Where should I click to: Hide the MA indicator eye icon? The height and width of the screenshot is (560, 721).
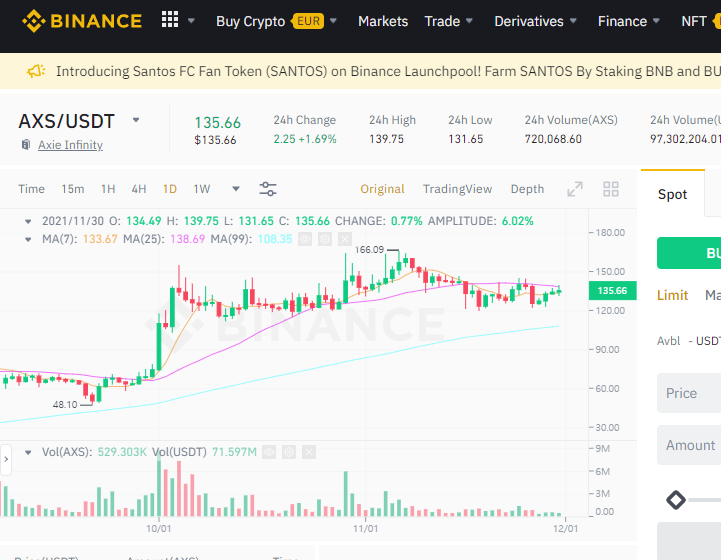(x=305, y=239)
